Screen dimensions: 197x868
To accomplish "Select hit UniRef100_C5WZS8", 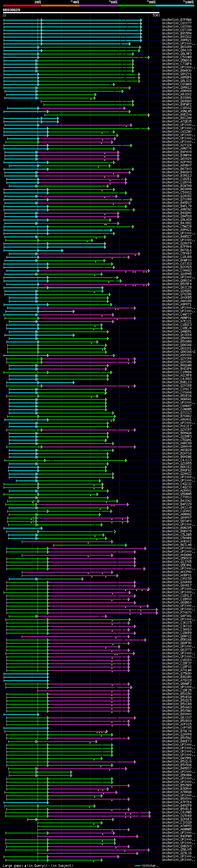I will tap(177, 226).
